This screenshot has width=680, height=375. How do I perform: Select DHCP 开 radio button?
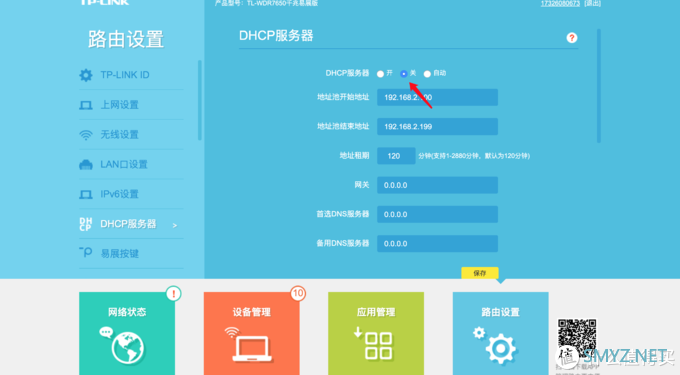[380, 74]
